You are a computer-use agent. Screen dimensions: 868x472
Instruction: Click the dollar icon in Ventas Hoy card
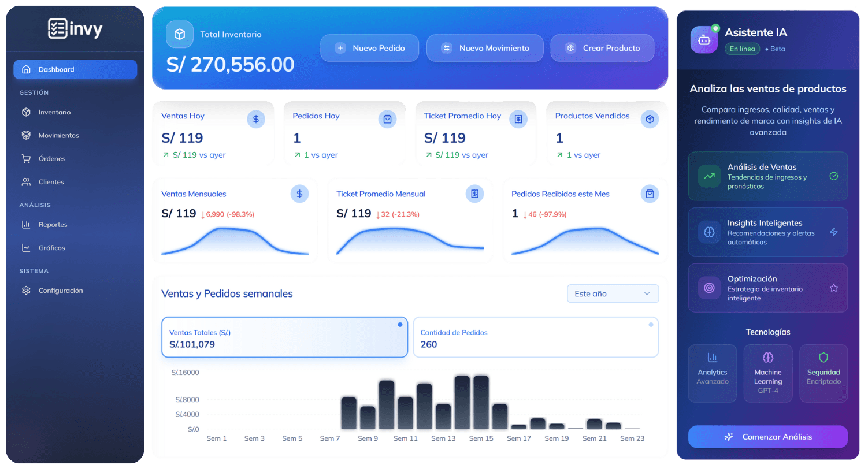coord(256,119)
